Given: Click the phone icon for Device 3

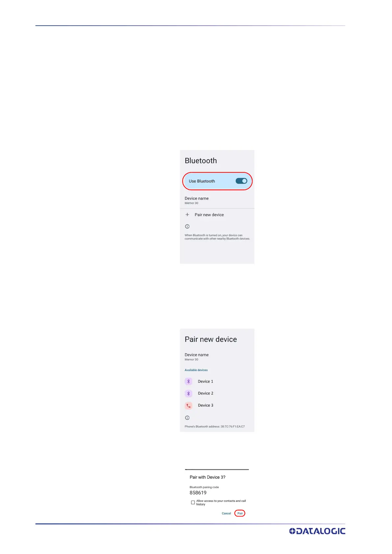Looking at the screenshot, I should [188, 406].
